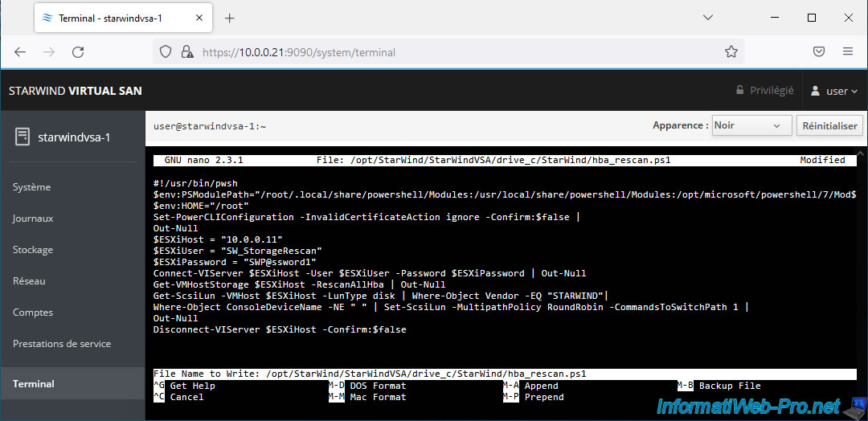868x421 pixels.
Task: Bookmark this page with star icon
Action: coord(731,51)
